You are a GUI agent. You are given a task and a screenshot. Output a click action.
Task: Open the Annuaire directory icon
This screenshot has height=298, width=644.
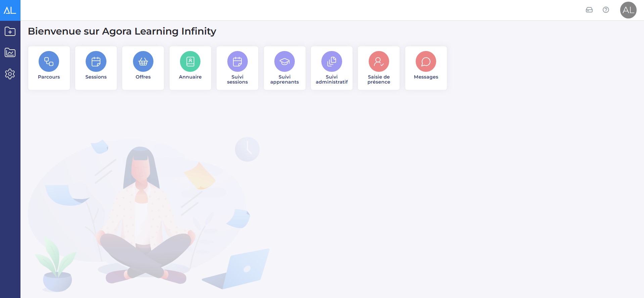190,61
